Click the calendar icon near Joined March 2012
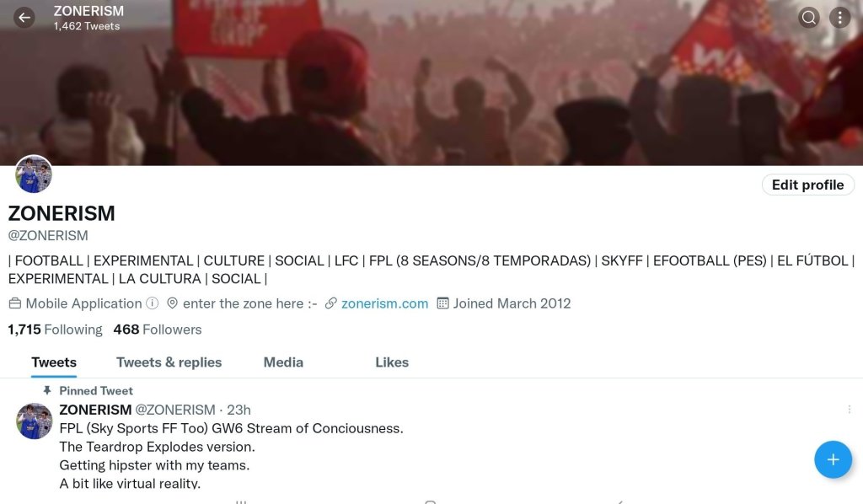 coord(442,303)
